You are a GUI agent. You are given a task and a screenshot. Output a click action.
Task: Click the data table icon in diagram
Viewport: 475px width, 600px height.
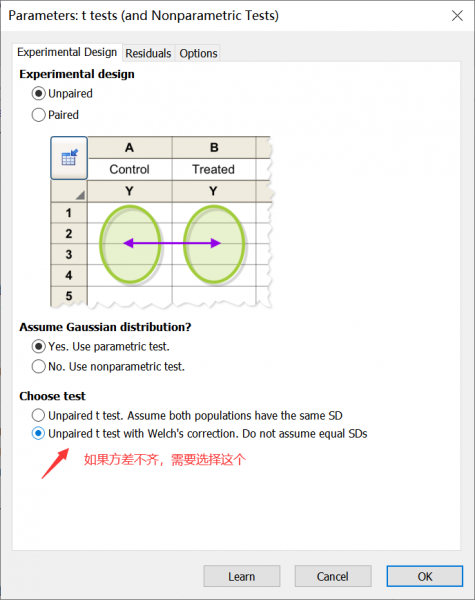[x=69, y=158]
